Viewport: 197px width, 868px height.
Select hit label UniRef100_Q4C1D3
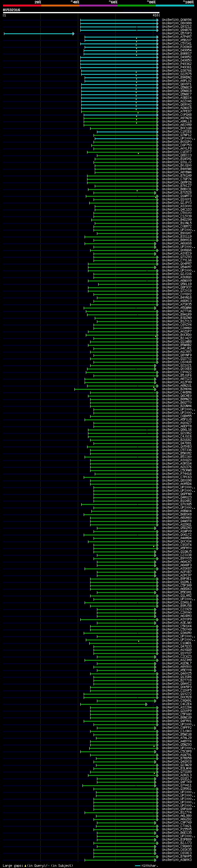click(x=177, y=210)
